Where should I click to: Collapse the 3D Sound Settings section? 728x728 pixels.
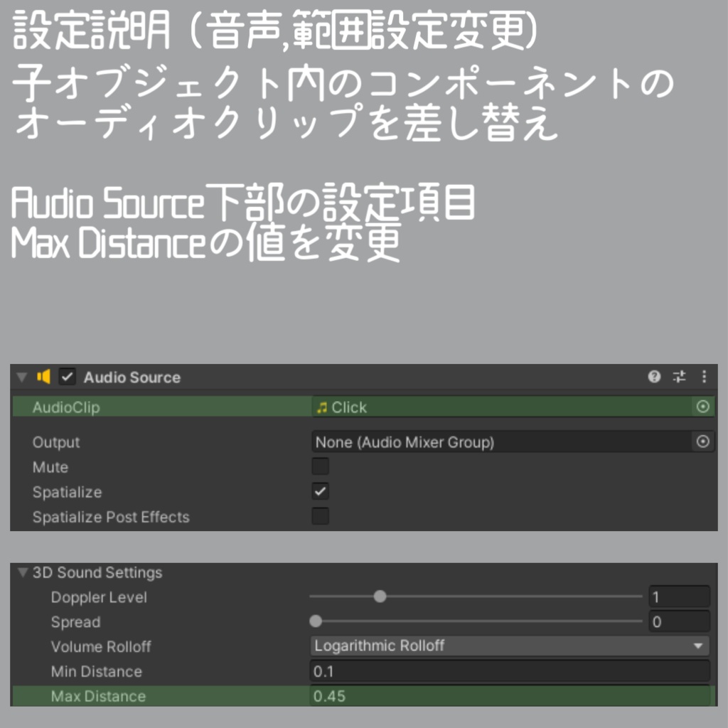(21, 572)
